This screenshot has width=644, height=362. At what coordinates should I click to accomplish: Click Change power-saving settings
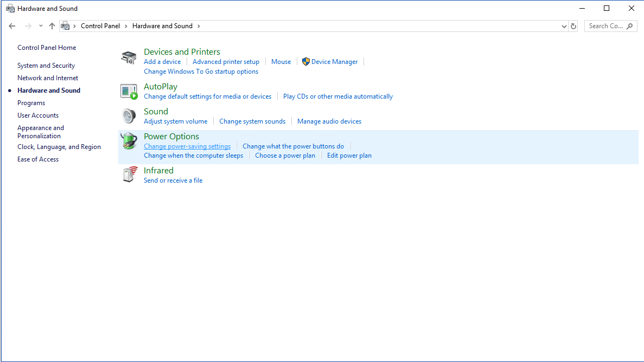(187, 146)
